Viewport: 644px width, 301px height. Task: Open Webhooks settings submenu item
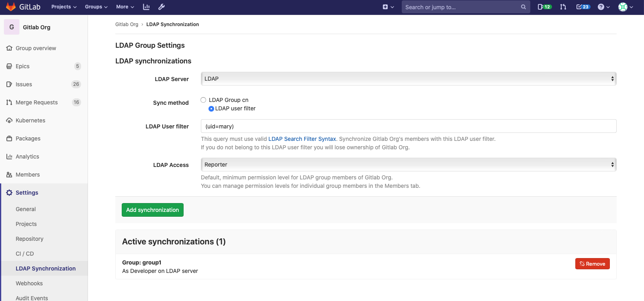[29, 283]
